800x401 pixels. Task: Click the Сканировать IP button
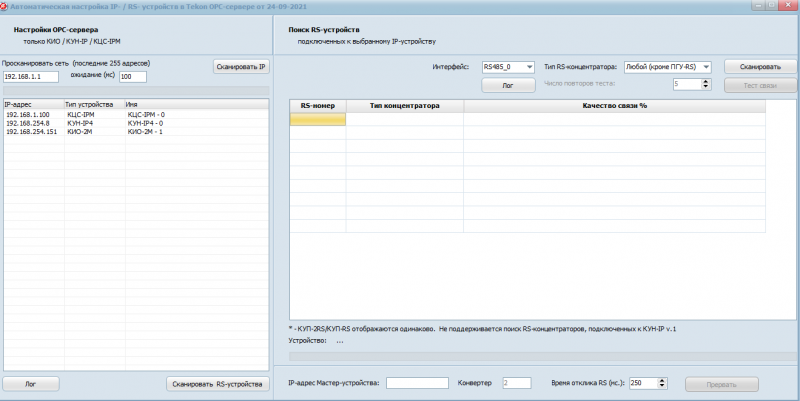(241, 67)
